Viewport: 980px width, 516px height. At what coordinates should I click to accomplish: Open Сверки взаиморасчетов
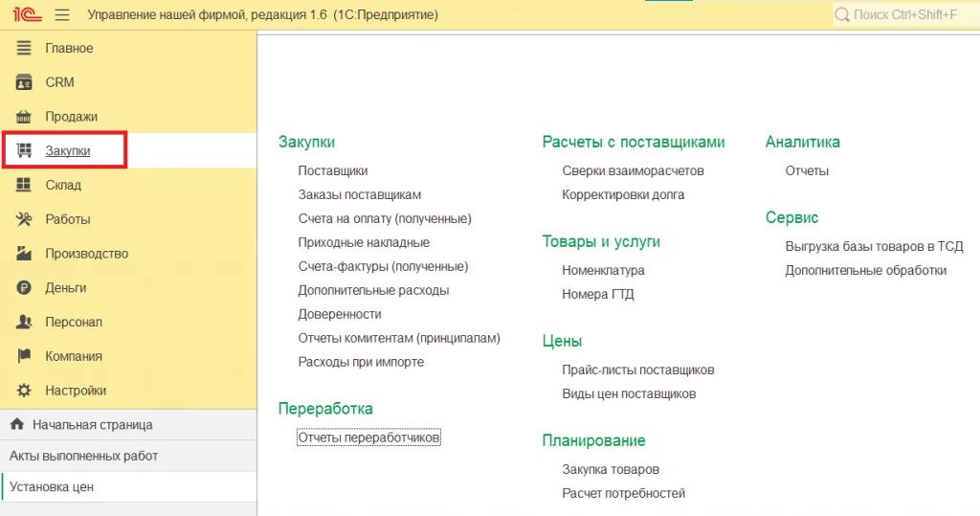point(633,170)
